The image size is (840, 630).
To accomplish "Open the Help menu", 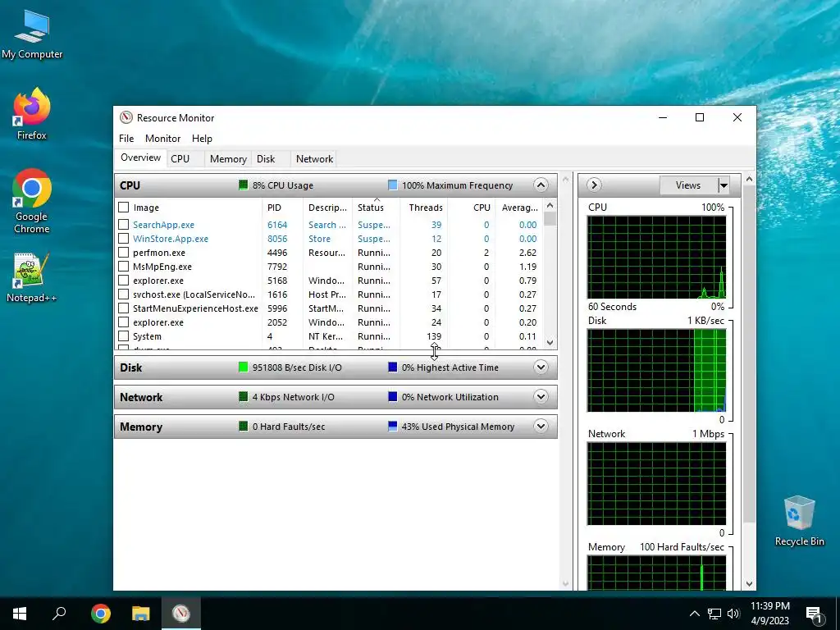I will click(202, 138).
